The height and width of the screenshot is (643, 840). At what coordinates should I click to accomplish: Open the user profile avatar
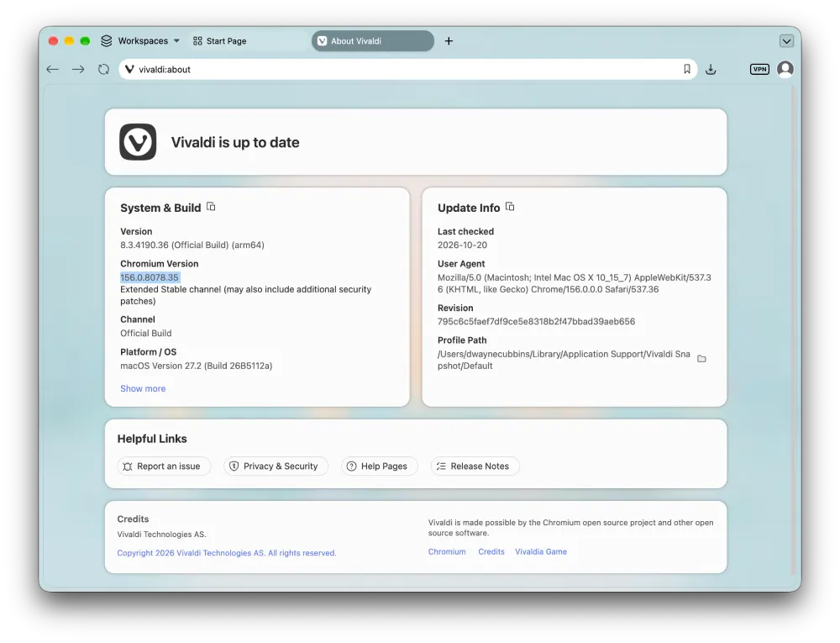(785, 69)
